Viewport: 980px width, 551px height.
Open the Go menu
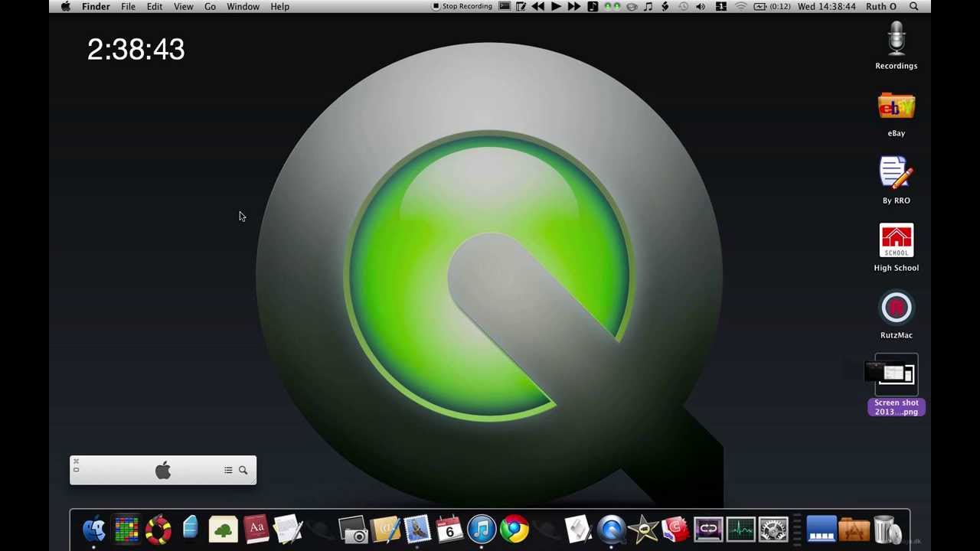pos(210,6)
